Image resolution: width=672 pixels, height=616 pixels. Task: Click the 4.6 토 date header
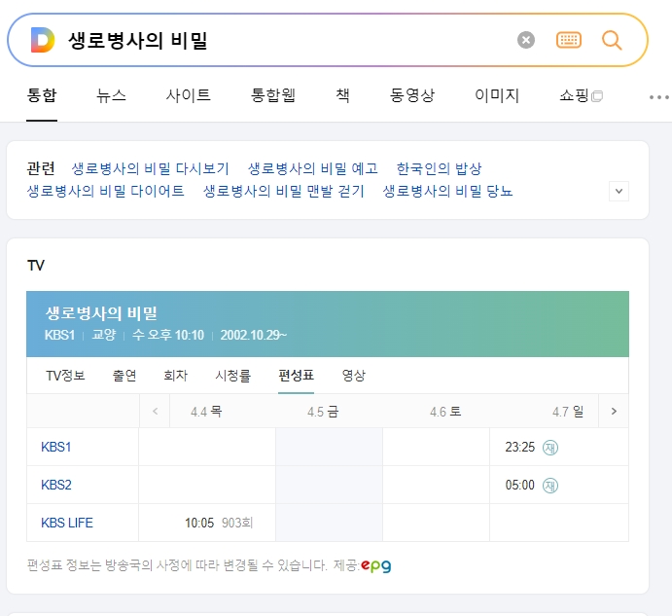(x=445, y=412)
